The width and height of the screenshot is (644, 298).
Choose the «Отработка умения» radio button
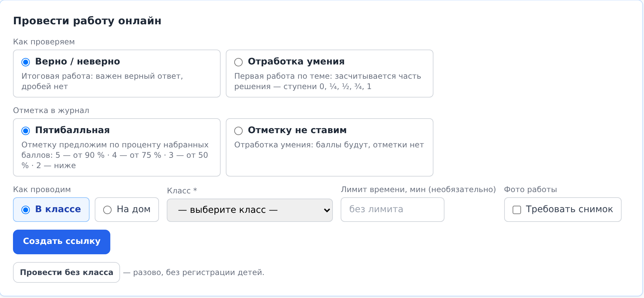coord(238,62)
